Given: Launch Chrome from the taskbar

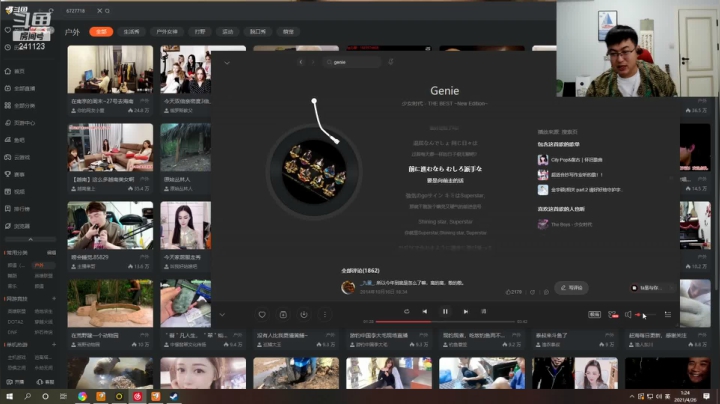Looking at the screenshot, I should click(x=83, y=396).
